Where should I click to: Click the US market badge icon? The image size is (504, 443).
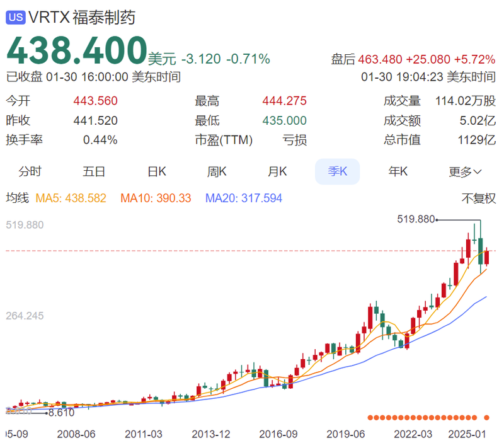pos(15,18)
